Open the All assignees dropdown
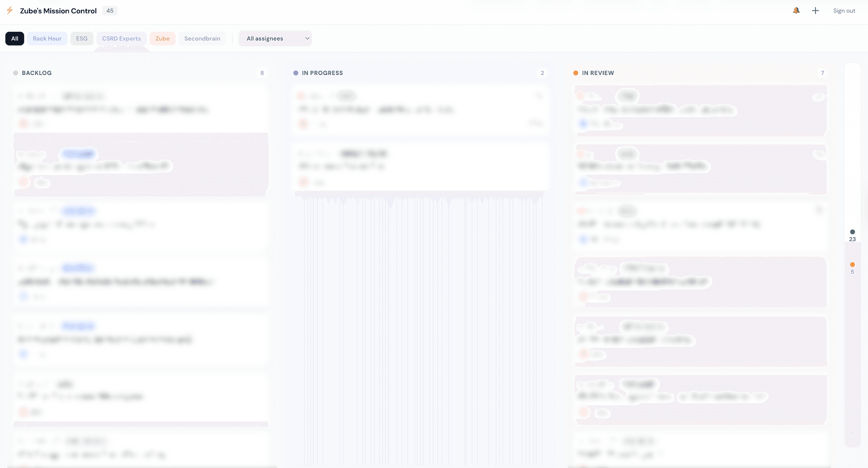The width and height of the screenshot is (868, 468). (x=275, y=38)
